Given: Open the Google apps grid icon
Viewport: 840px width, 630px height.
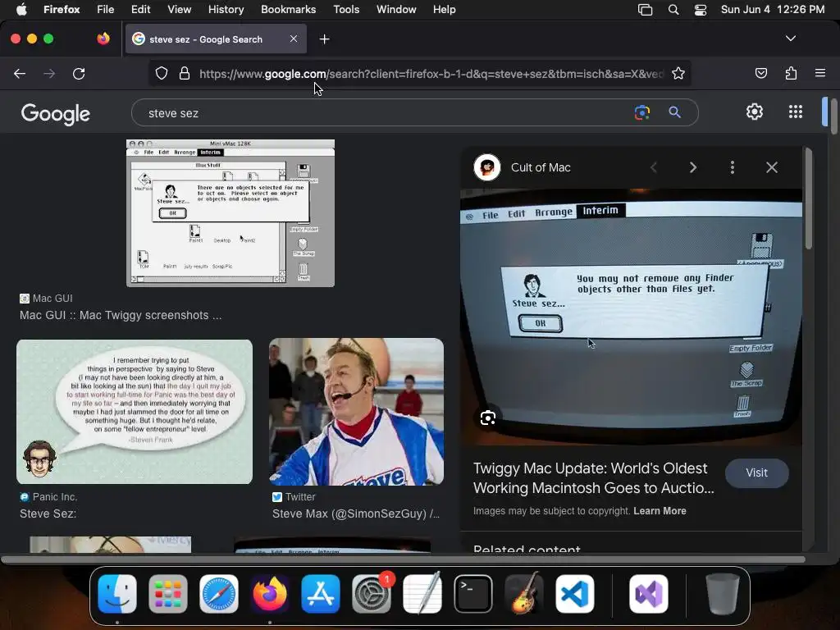Looking at the screenshot, I should 796,112.
